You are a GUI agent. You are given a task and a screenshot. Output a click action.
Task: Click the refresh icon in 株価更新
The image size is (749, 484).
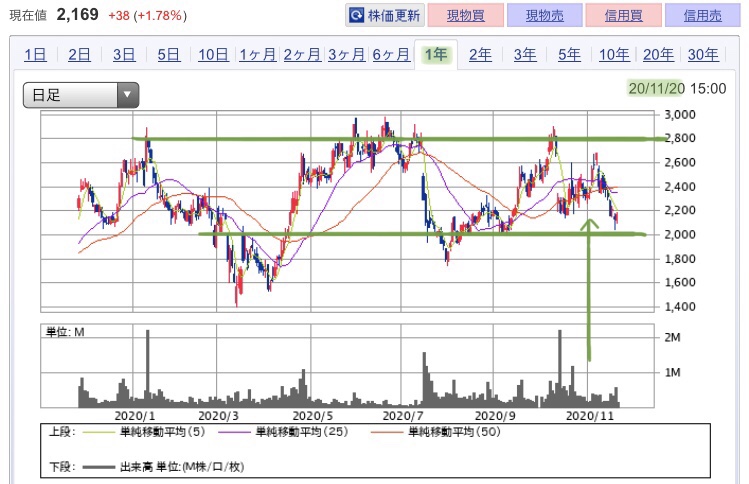tap(356, 16)
